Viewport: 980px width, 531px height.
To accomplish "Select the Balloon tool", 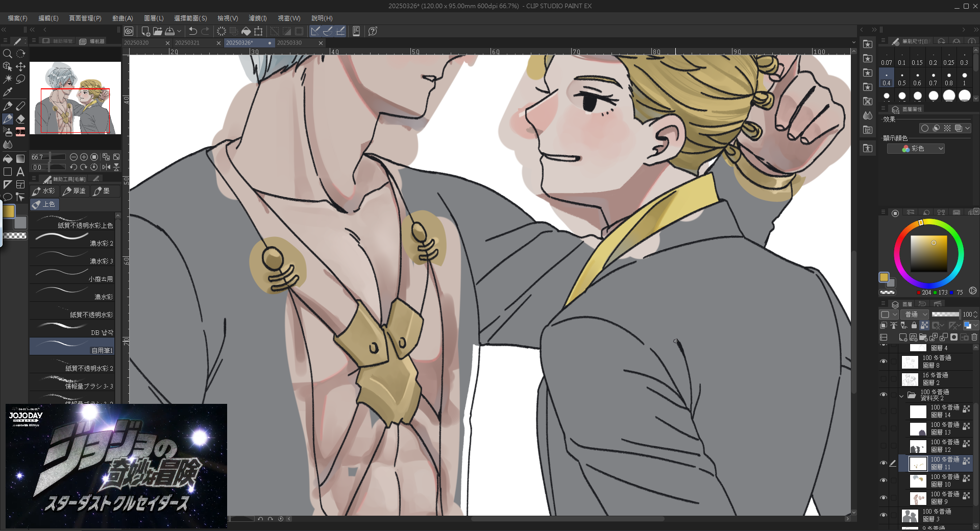I will click(8, 197).
